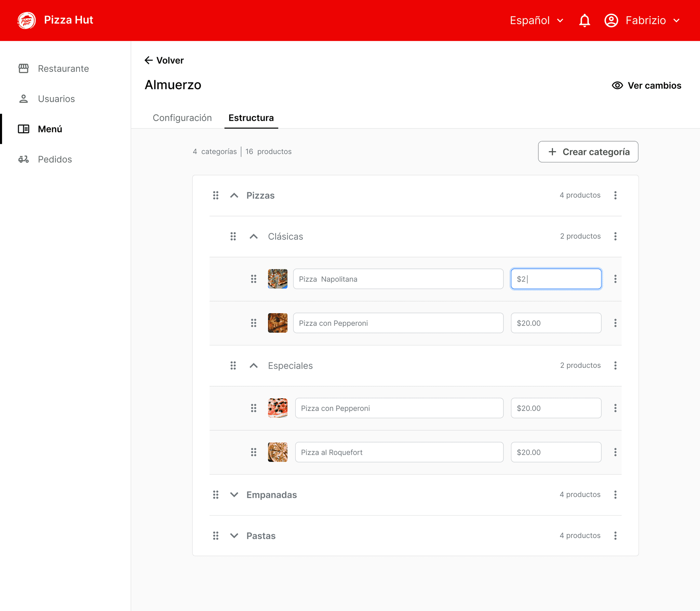
Task: Click the Volver back link
Action: tap(164, 61)
